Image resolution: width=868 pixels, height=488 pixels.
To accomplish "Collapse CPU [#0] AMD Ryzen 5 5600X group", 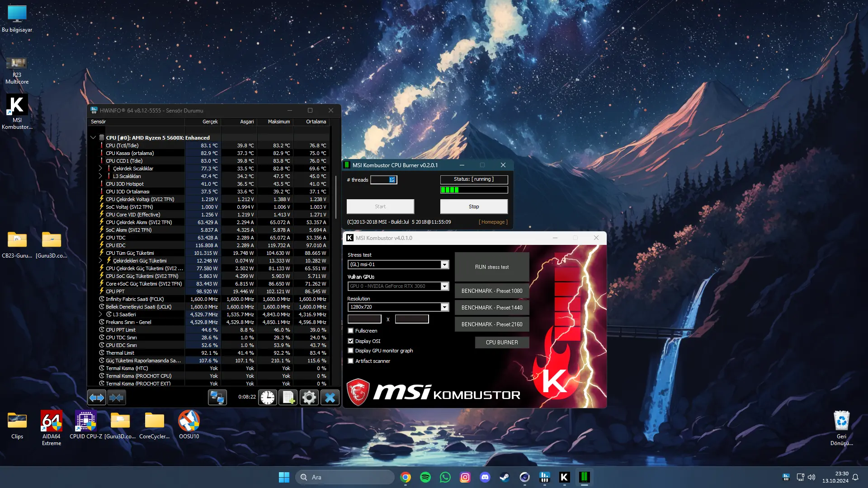I will 93,137.
